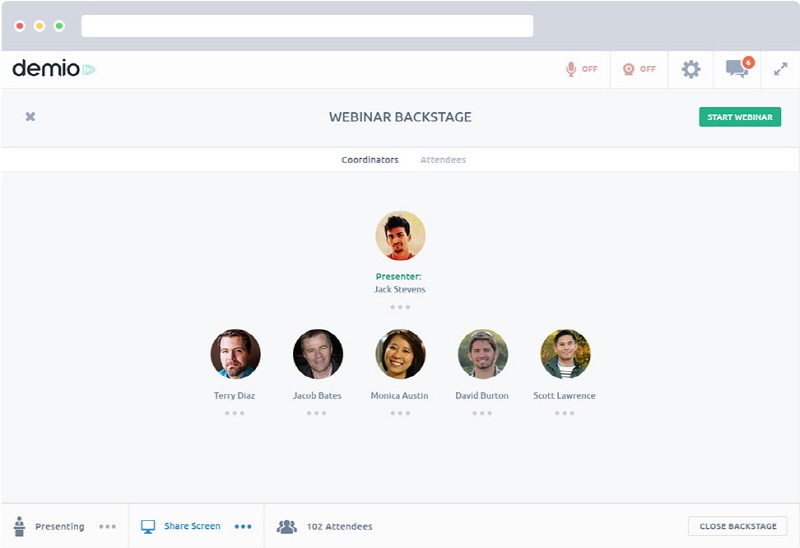Click the Presenting label text
800x548 pixels.
tap(60, 526)
